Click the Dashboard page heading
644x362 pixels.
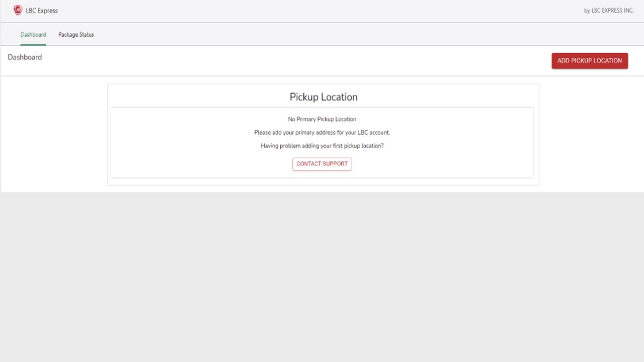tap(25, 57)
